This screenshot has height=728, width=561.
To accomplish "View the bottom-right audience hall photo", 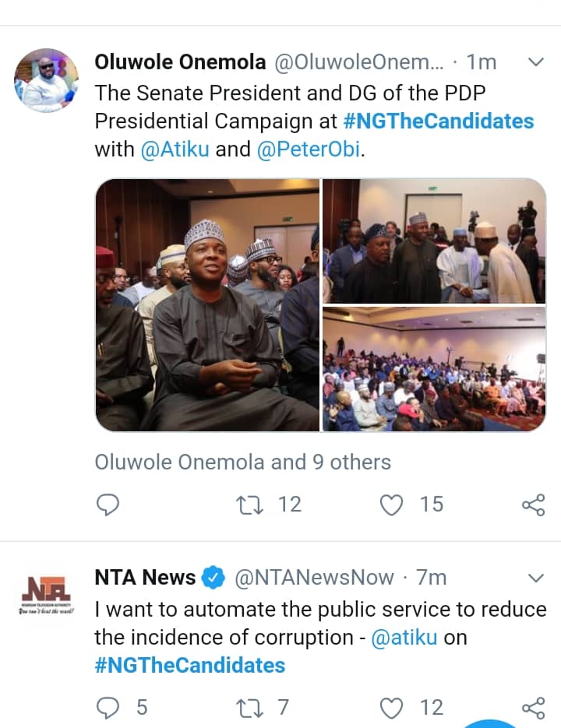I will tap(434, 369).
